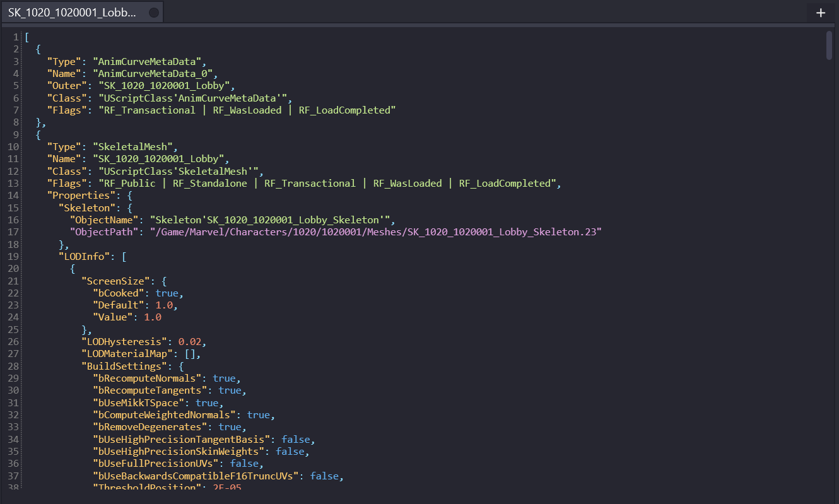Click the true value of bCooked
This screenshot has height=504, width=839.
click(167, 293)
